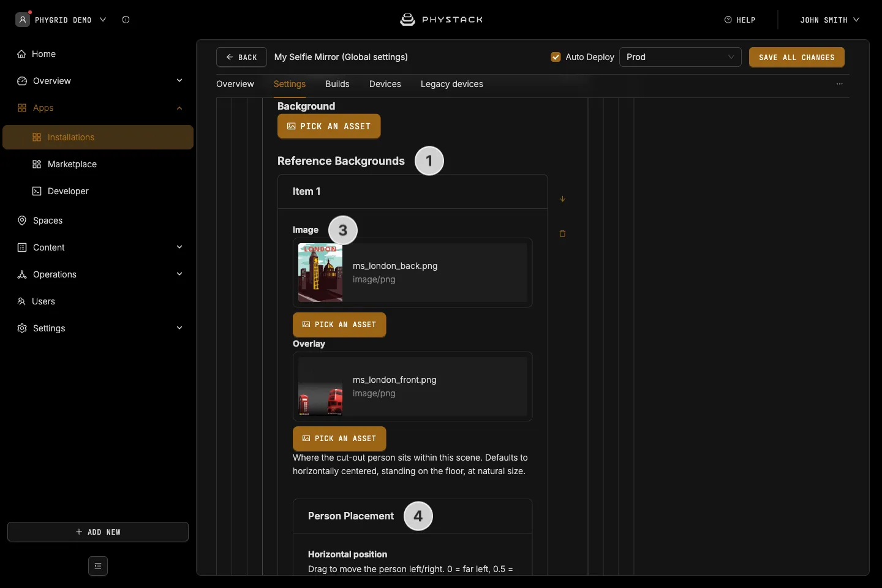
Task: Expand the Content chevron in sidebar
Action: coord(179,247)
